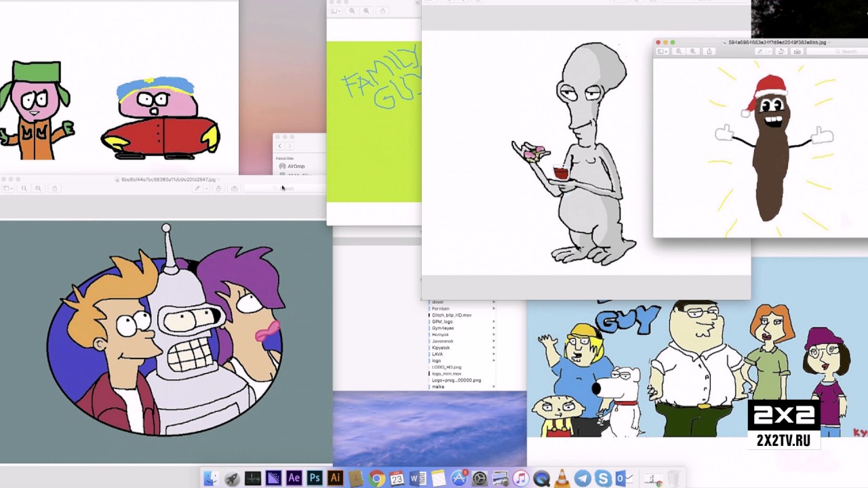868x488 pixels.
Task: Expand the Homyak folder arrow
Action: point(494,334)
